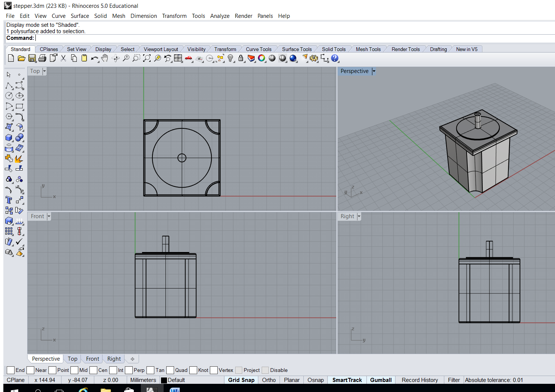The width and height of the screenshot is (555, 392).
Task: Cut selection with the scissors icon
Action: (63, 58)
